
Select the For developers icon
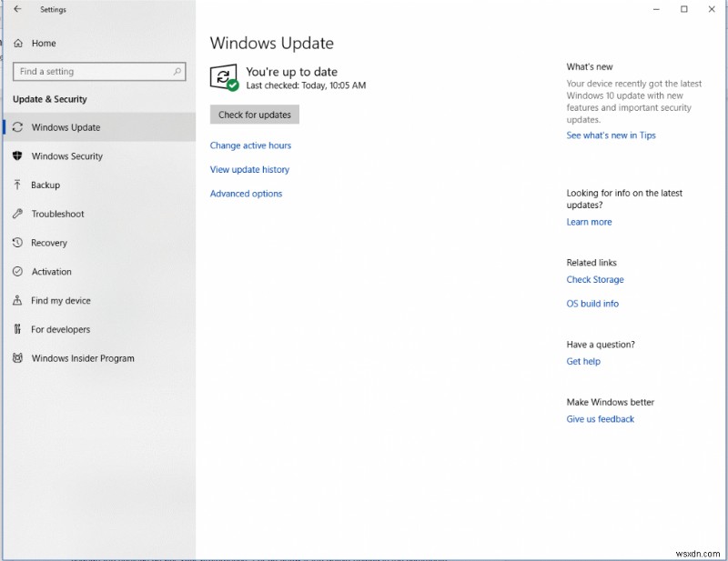15,329
